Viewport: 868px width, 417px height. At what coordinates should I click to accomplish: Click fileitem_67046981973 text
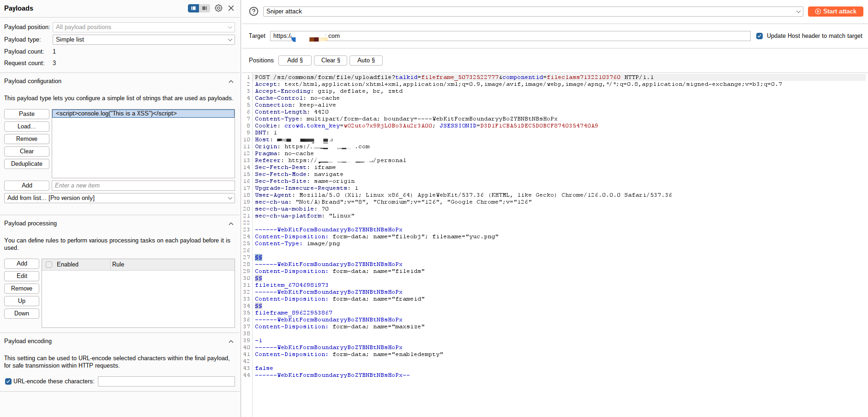pos(291,285)
